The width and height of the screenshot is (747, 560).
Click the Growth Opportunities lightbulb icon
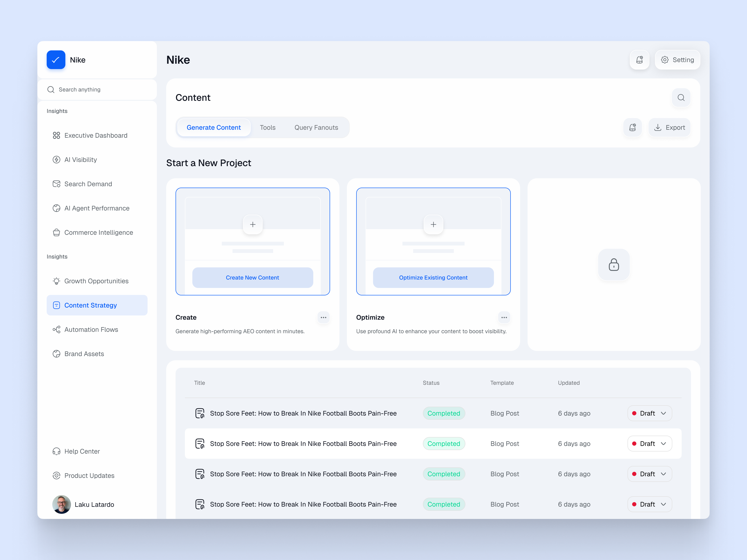56,281
